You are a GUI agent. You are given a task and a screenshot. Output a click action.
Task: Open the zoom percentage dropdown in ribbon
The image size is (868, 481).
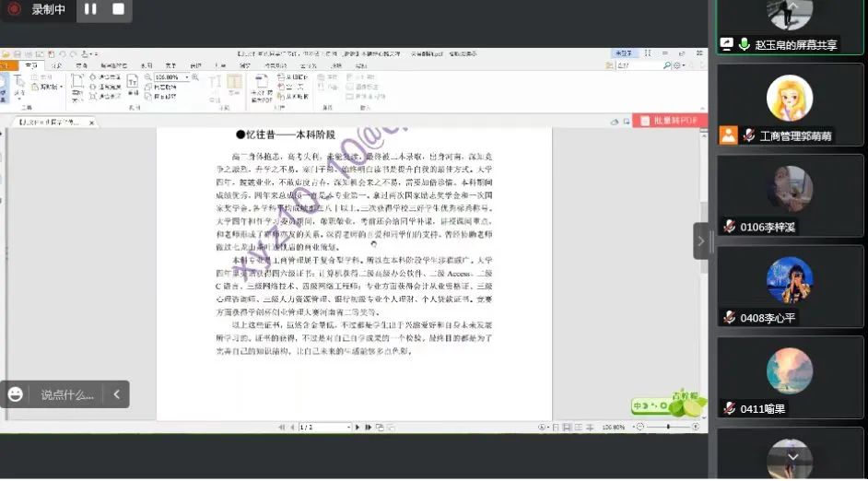[x=188, y=78]
